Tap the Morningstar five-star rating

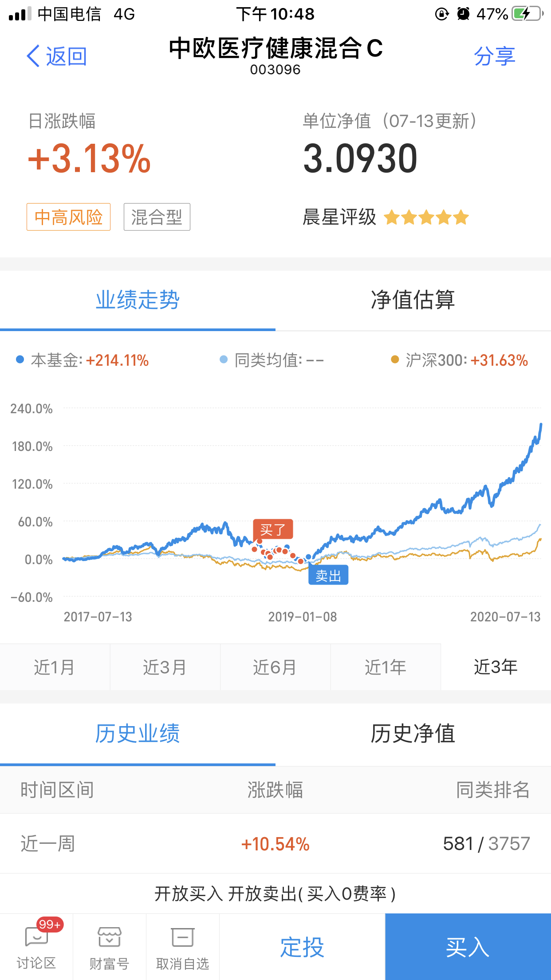click(x=426, y=217)
